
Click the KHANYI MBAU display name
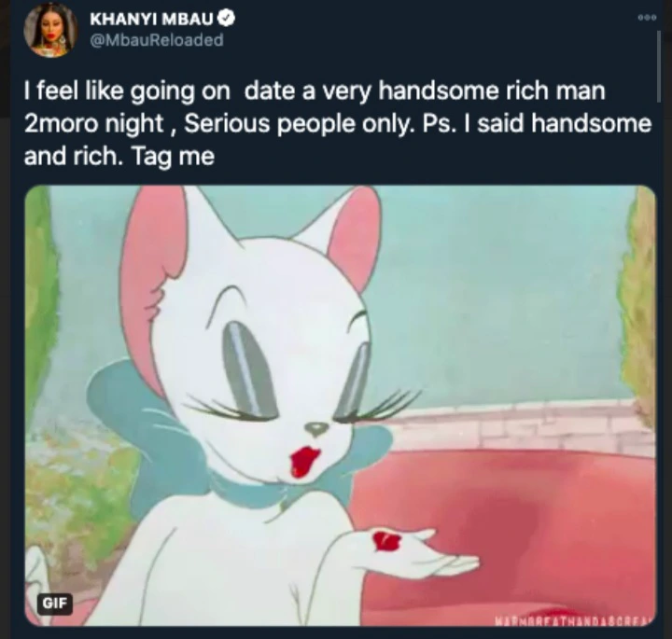(x=152, y=19)
